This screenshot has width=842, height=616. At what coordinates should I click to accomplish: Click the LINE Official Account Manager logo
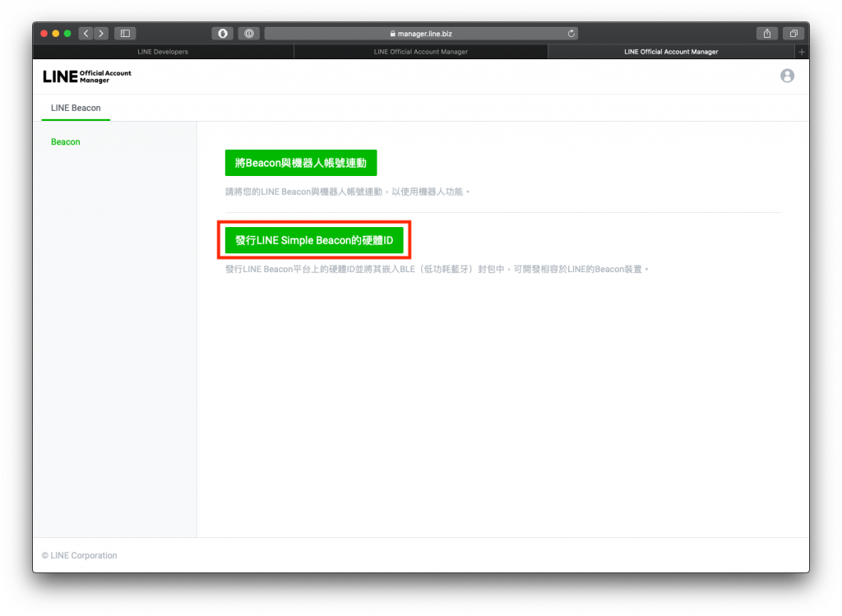point(87,76)
